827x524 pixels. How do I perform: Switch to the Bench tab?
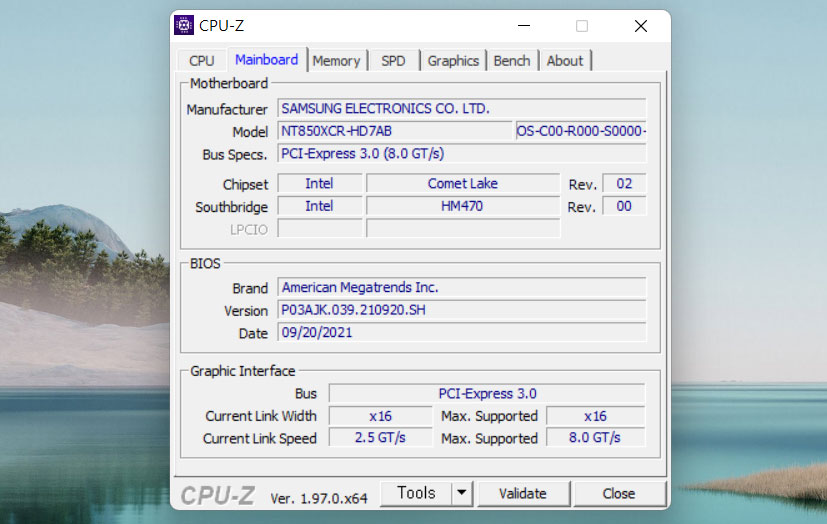(512, 61)
